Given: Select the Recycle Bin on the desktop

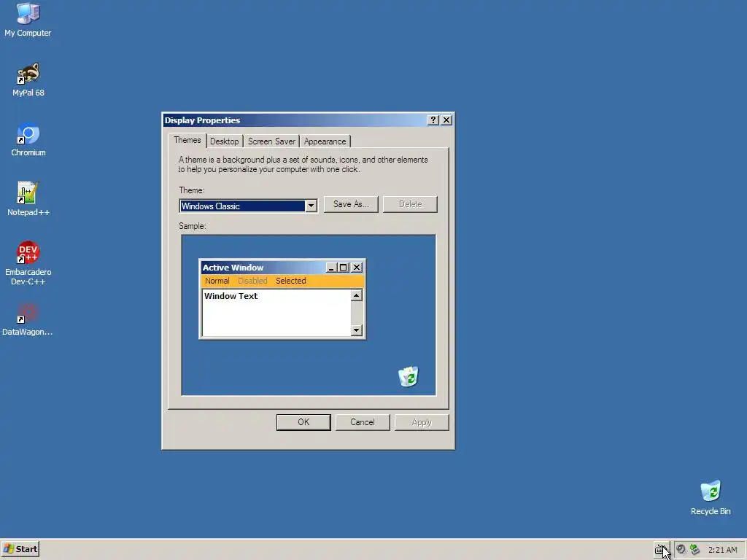Looking at the screenshot, I should click(711, 497).
